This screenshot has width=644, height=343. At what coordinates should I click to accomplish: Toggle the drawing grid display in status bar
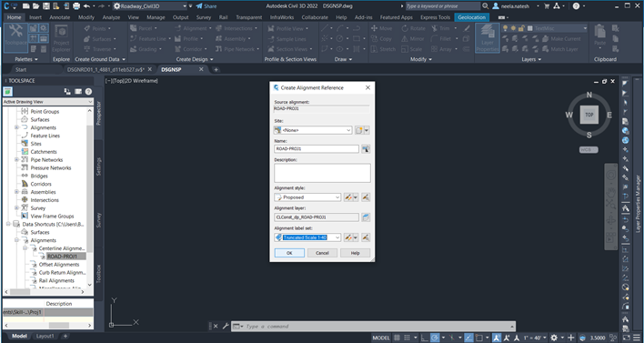click(397, 338)
